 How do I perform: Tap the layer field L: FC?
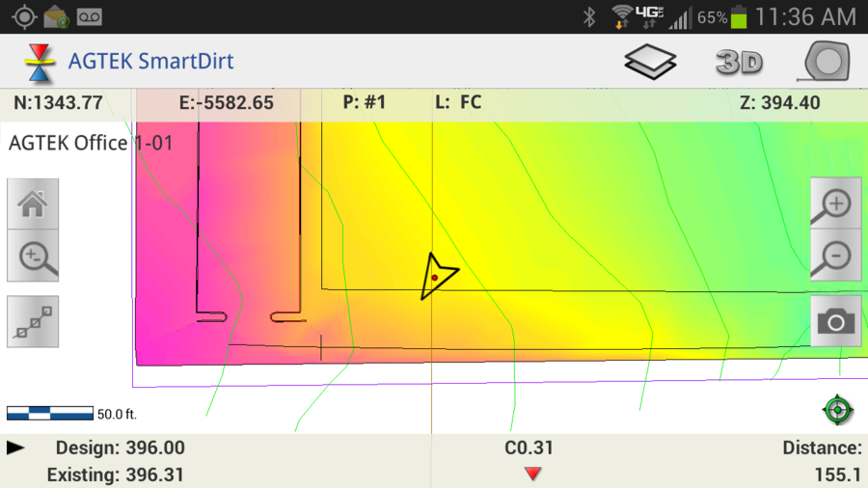click(458, 102)
